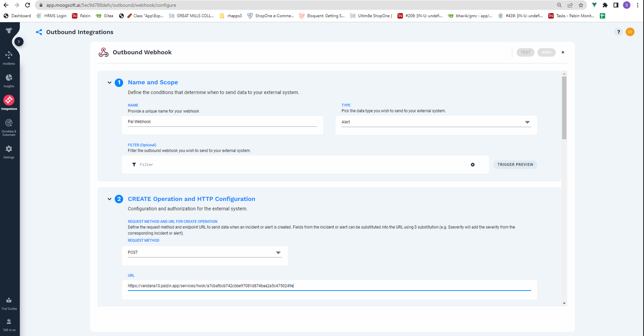Viewport: 644px width, 336px height.
Task: Open the Type dropdown showing Alert
Action: pos(436,122)
